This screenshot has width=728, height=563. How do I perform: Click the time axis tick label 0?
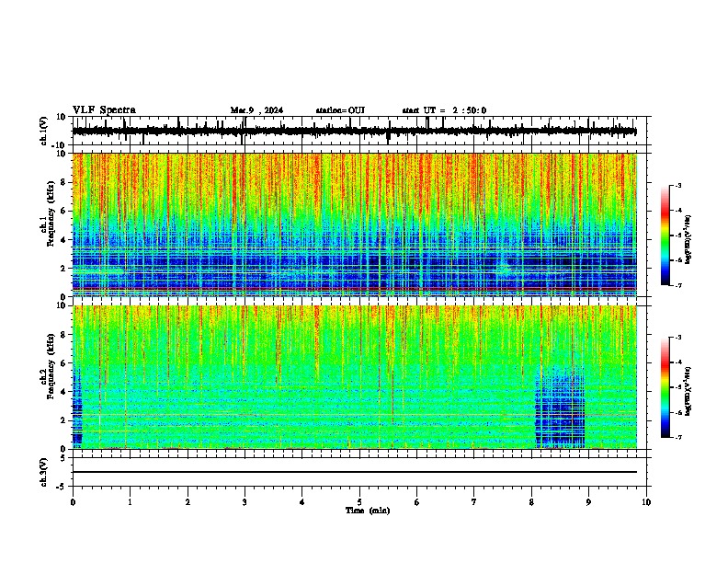73,502
